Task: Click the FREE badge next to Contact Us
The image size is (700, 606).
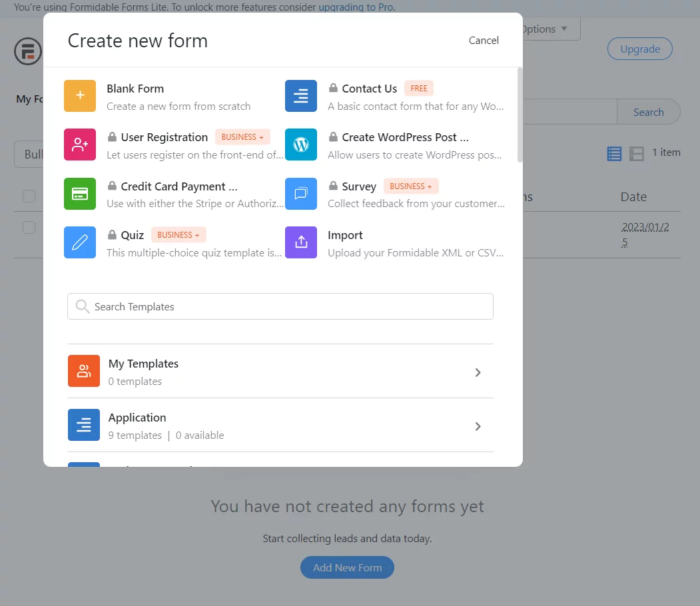Action: (419, 89)
